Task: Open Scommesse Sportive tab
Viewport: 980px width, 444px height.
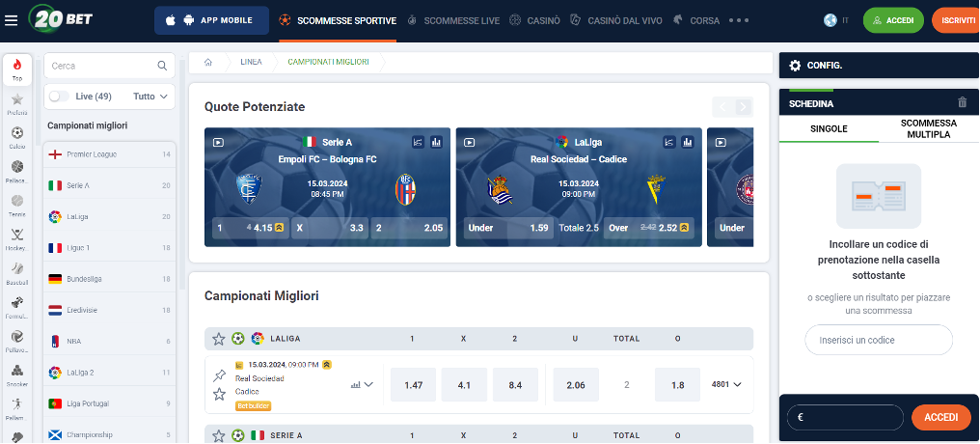Action: pyautogui.click(x=338, y=20)
